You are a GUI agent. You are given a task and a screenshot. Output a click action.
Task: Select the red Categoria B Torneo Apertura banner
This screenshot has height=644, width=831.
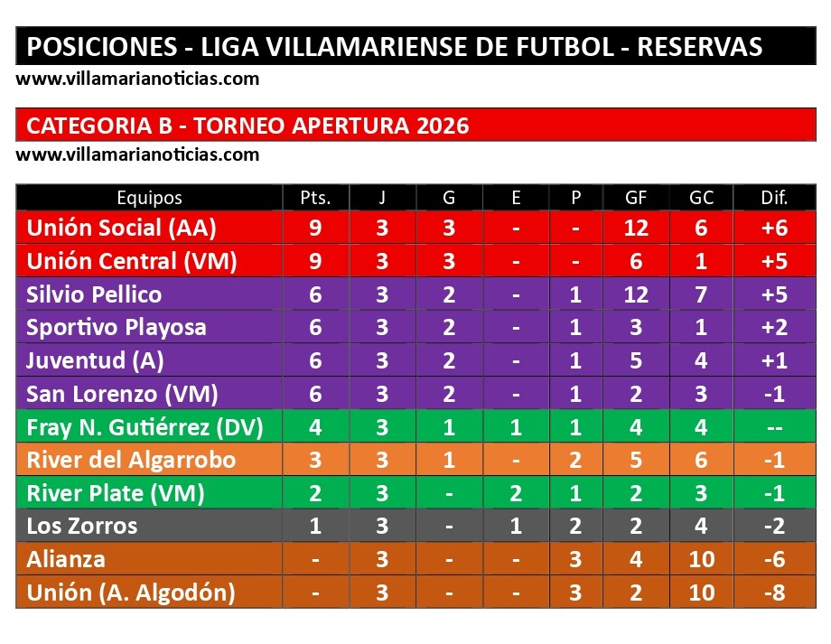tap(415, 125)
